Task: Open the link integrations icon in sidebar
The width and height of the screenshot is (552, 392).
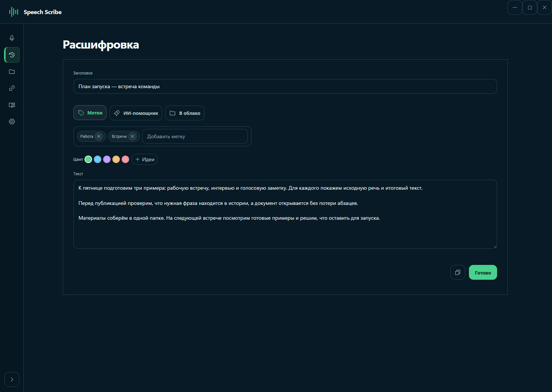Action: 12,88
